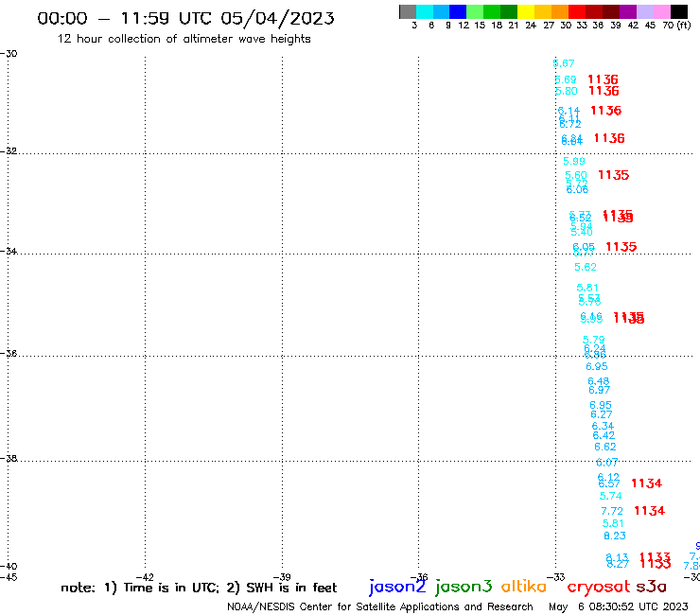This screenshot has height=615, width=700.
Task: Click the wave height value '5.79'
Action: pos(594,340)
